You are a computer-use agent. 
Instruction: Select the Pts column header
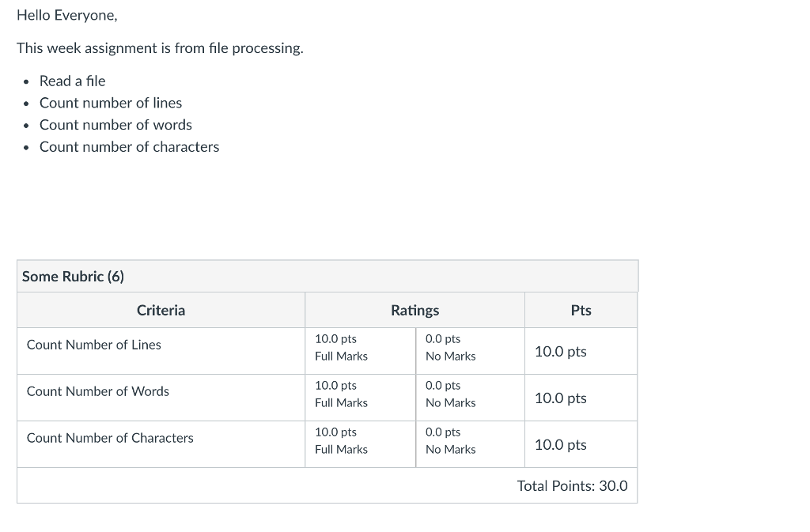(x=581, y=310)
